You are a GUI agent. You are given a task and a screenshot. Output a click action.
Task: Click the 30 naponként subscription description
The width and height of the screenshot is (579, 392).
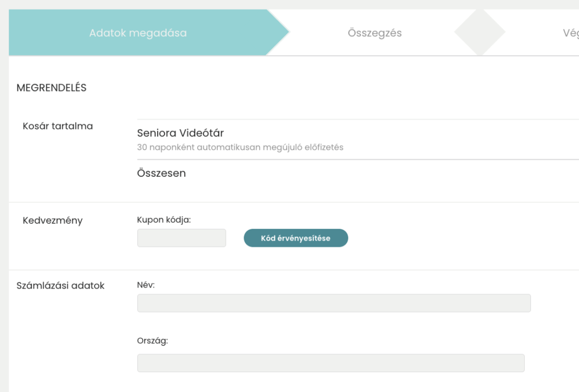[x=240, y=147]
